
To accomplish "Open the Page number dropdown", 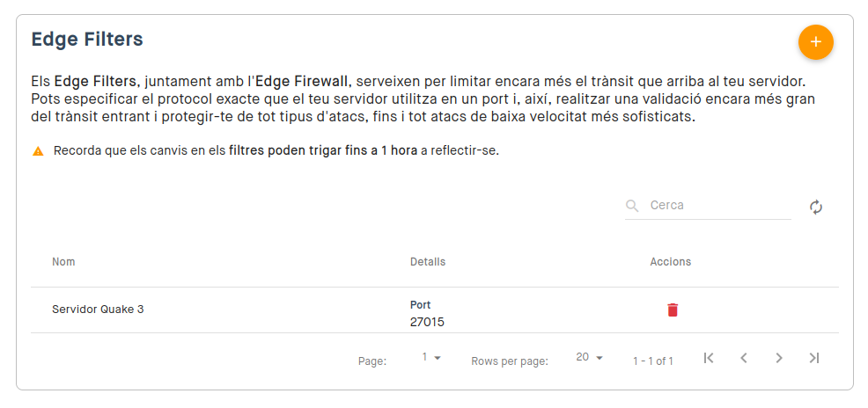I will (431, 358).
